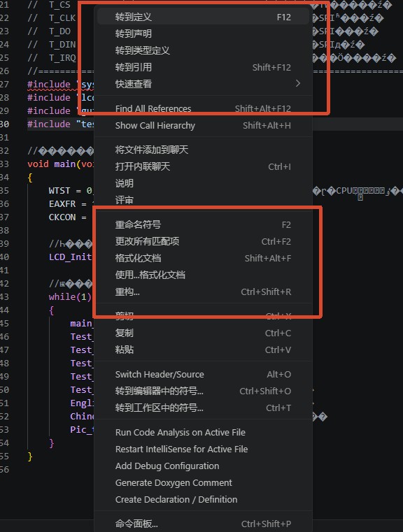The width and height of the screenshot is (403, 532).
Task: Click the EAXFR code line
Action: point(71,203)
